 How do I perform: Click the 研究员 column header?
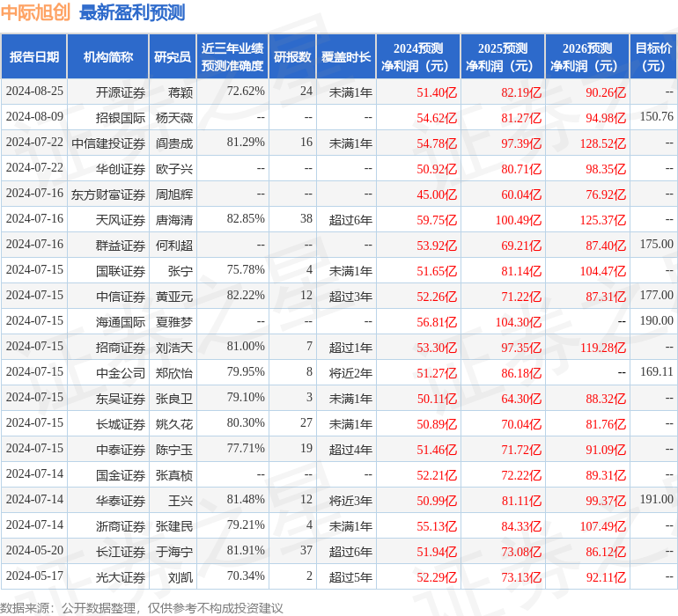(173, 56)
